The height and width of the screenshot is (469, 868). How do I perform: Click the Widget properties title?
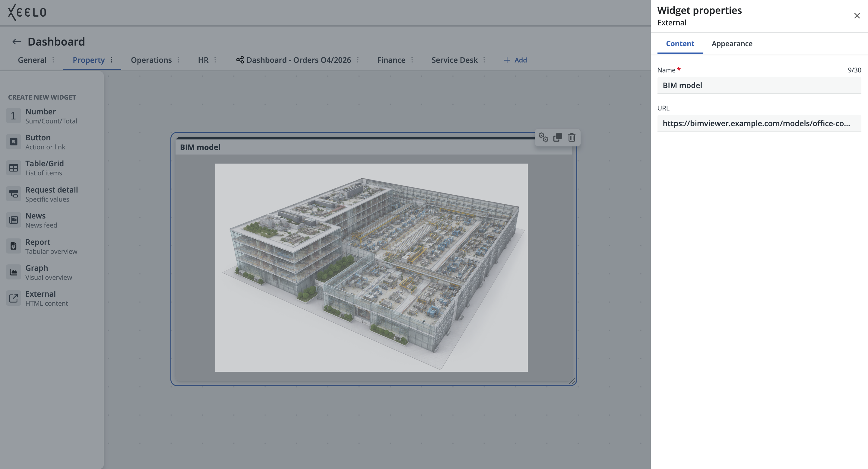[x=699, y=11]
